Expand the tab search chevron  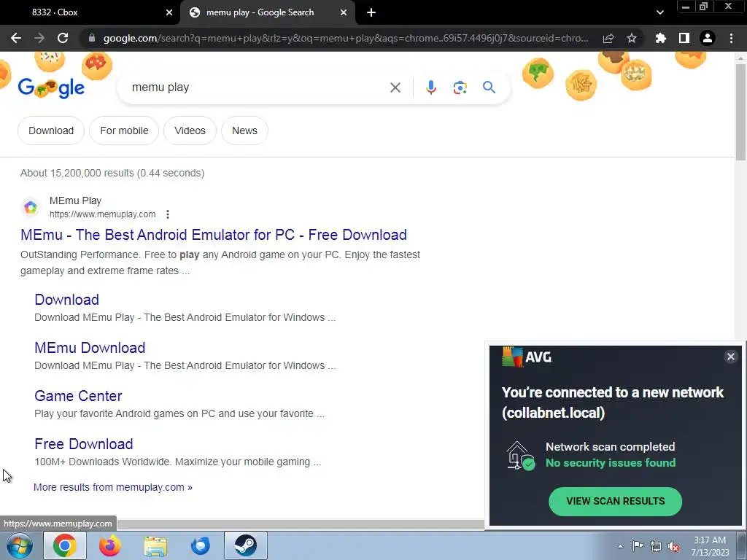tap(659, 12)
